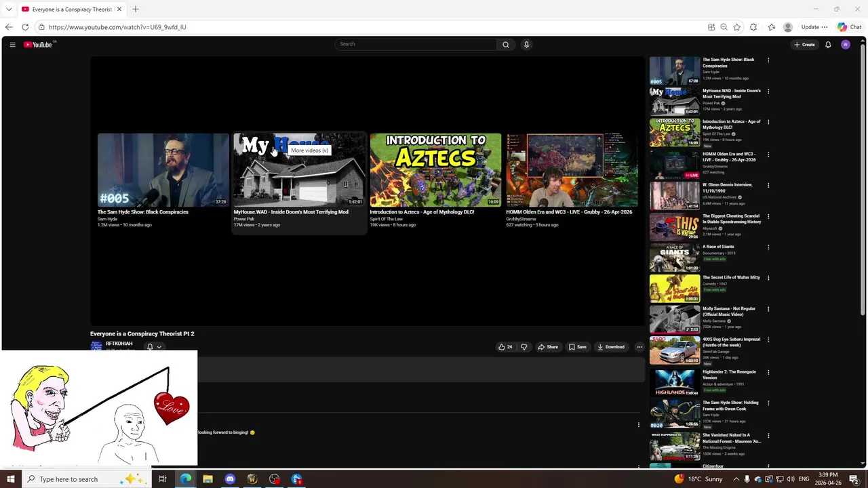Open browser extensions puzzle icon

[753, 27]
